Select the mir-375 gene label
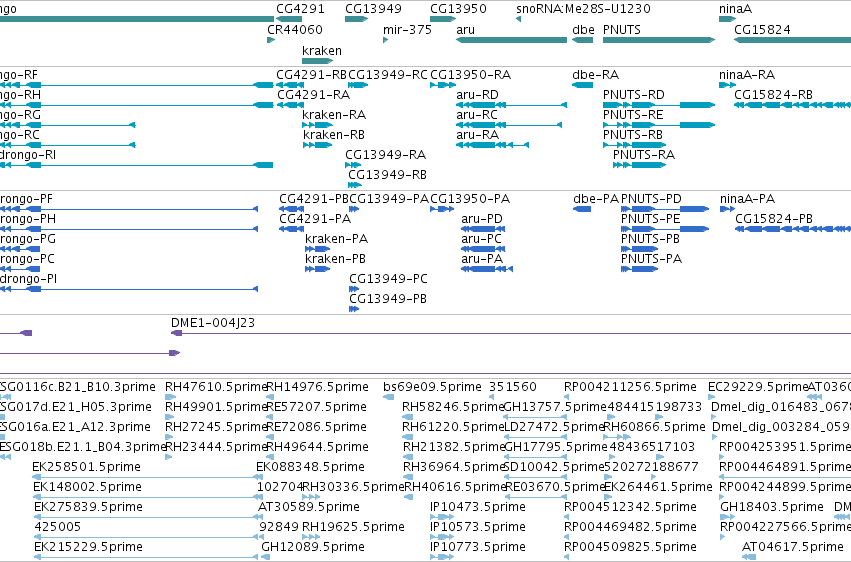 [407, 29]
